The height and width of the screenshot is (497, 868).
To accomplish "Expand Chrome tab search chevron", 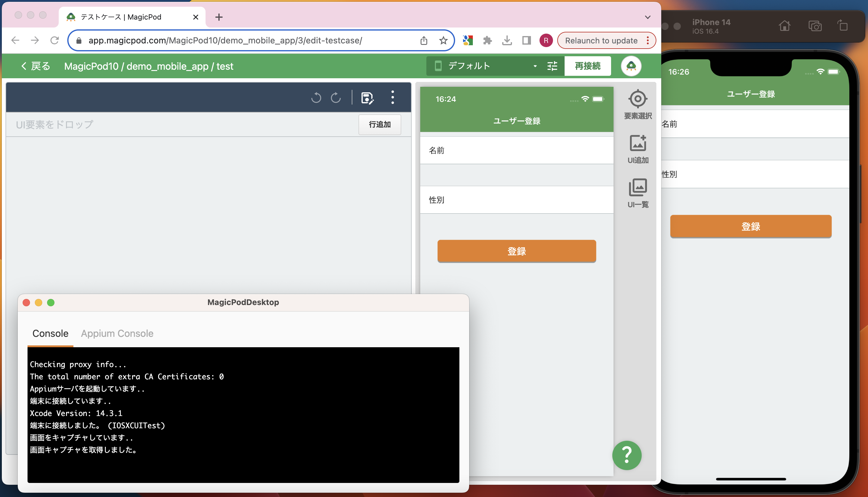I will coord(648,17).
